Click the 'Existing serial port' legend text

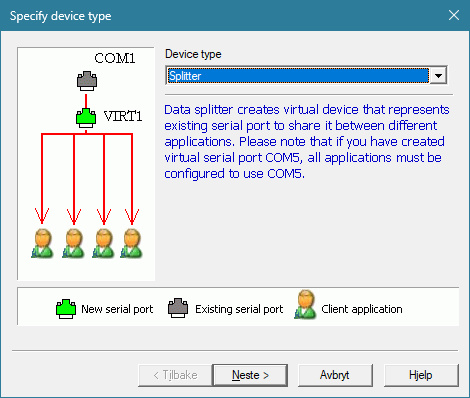pos(239,309)
